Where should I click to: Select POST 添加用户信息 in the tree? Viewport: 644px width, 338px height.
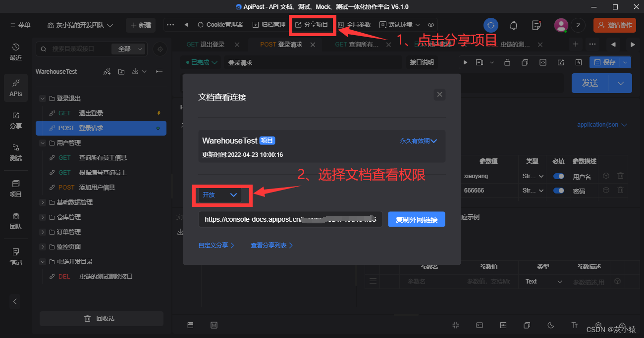pyautogui.click(x=101, y=188)
